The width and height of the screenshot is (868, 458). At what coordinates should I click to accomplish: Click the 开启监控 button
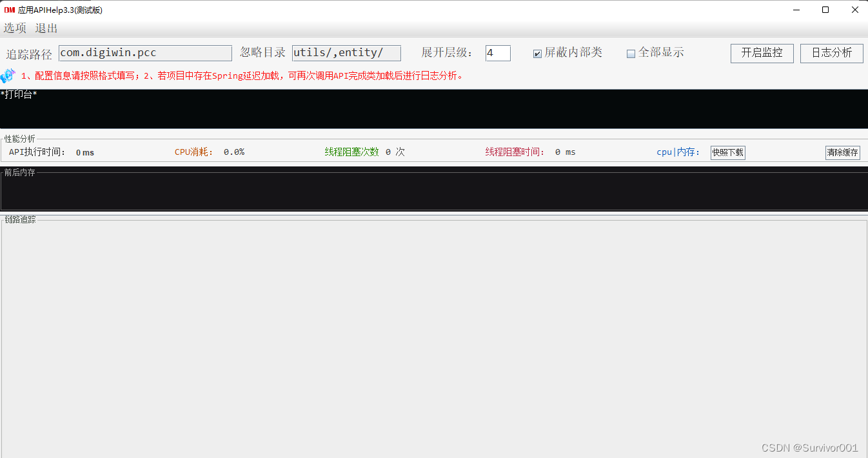762,54
